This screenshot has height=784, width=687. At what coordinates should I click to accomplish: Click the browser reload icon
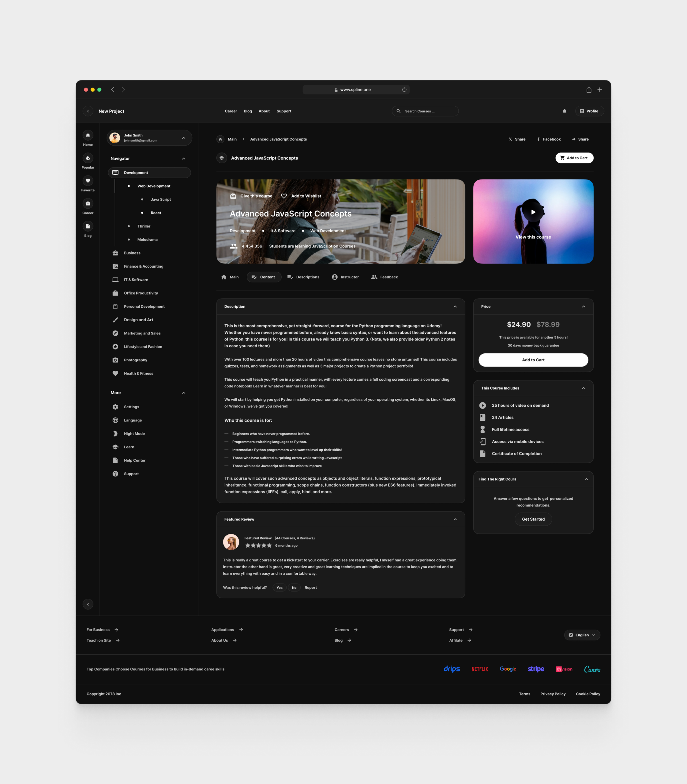(404, 90)
